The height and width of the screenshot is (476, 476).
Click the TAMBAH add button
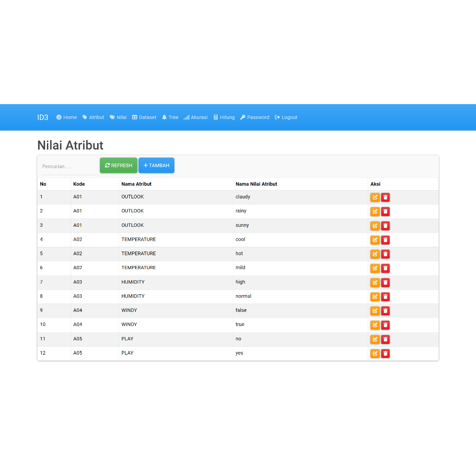[156, 165]
